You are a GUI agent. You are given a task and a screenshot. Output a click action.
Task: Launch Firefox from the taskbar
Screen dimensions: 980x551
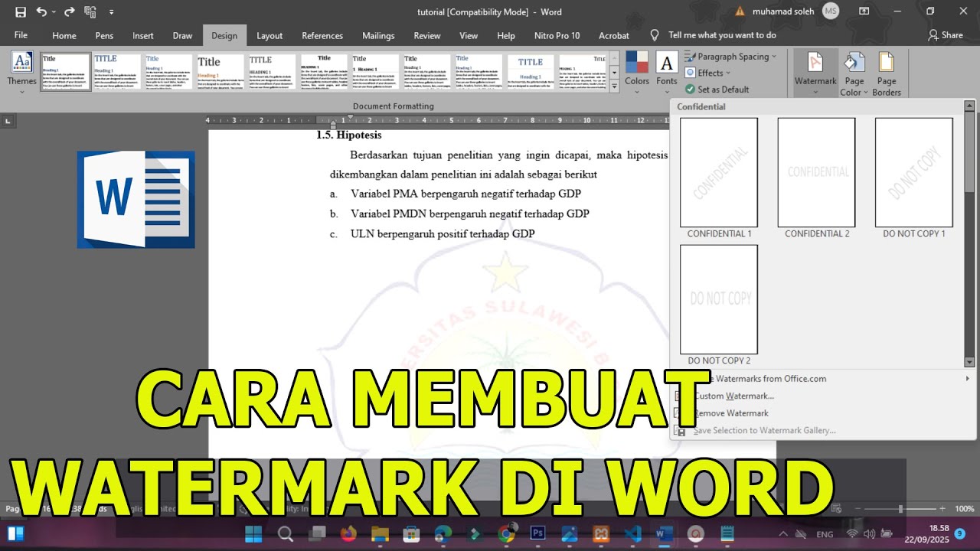tap(348, 533)
